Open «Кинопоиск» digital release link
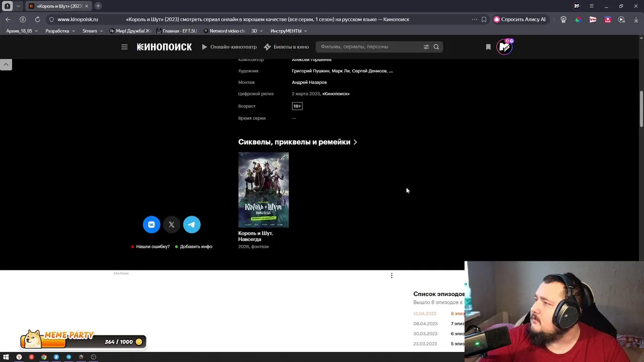Screen dimensions: 644x362 point(336,94)
